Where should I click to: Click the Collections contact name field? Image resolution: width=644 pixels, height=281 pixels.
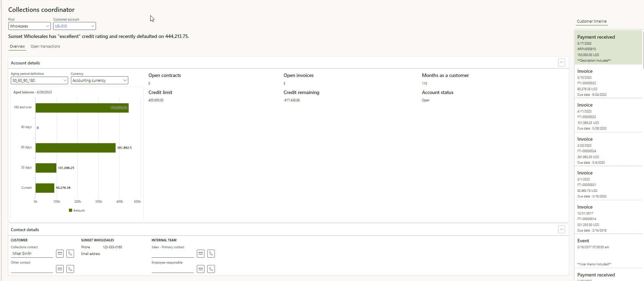32,254
